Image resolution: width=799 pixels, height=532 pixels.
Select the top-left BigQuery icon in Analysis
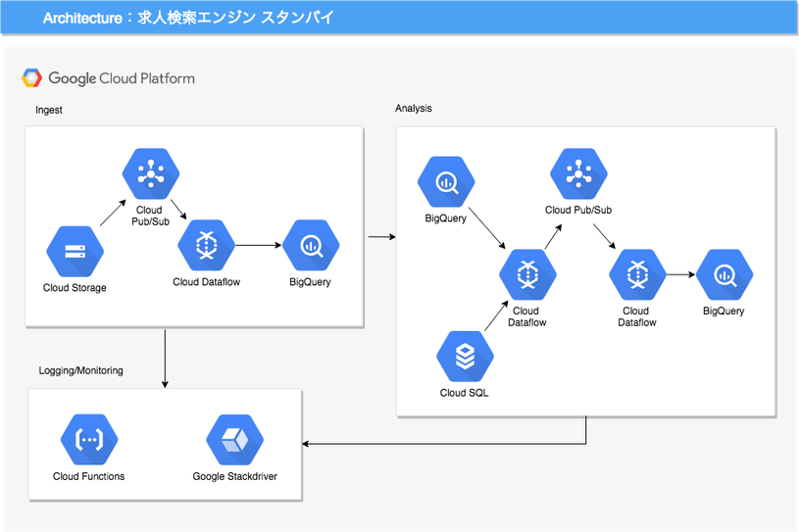446,182
